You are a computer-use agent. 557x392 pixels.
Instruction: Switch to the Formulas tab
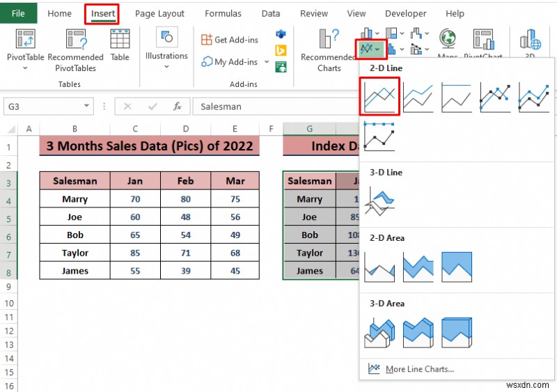coord(223,13)
